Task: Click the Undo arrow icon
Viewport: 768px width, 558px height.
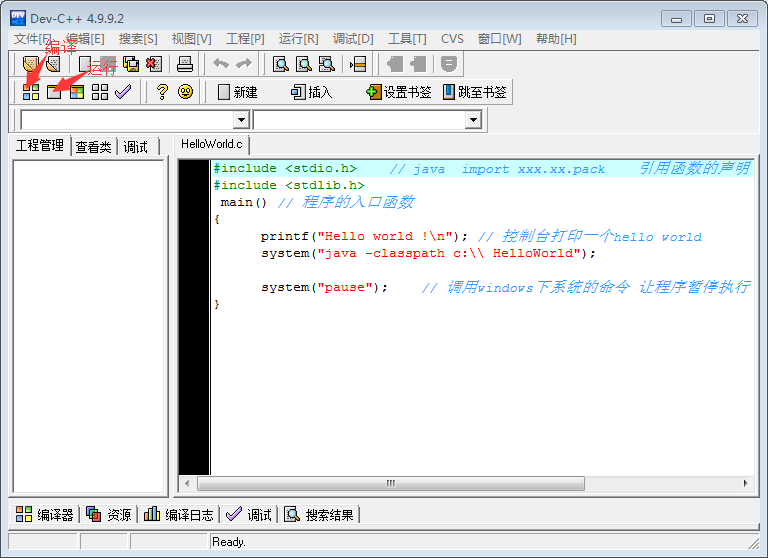Action: click(x=221, y=64)
